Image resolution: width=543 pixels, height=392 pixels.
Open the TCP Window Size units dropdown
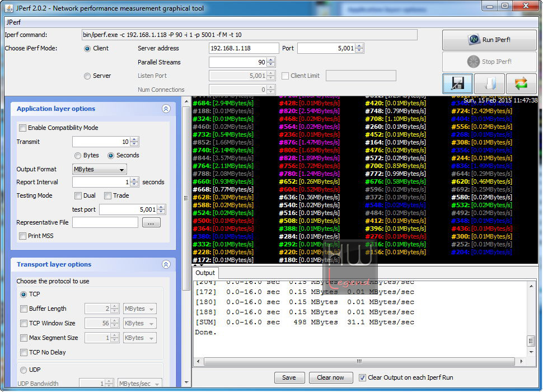[139, 324]
